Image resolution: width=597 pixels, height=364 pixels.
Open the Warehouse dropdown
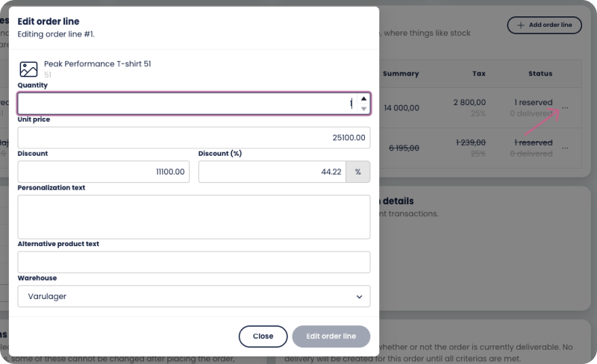pyautogui.click(x=194, y=296)
